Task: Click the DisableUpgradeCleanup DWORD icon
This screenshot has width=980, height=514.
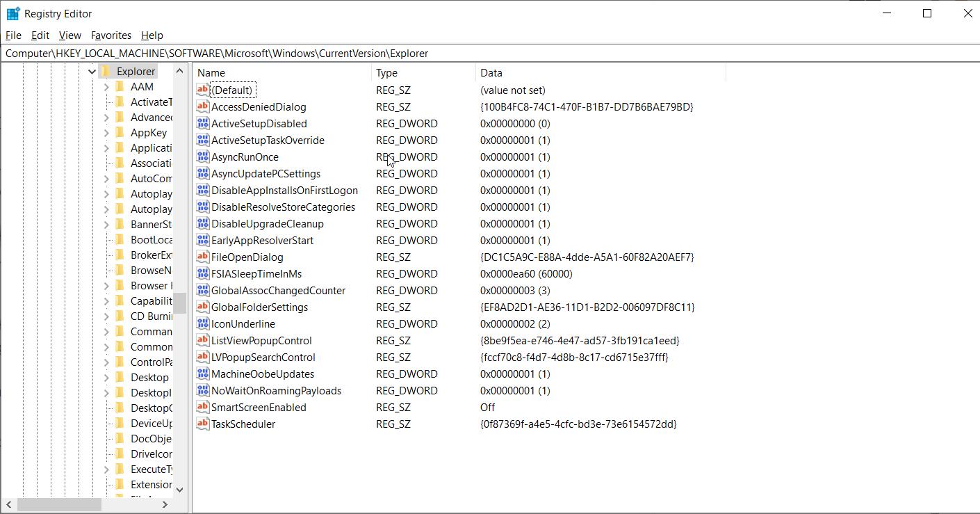Action: (202, 223)
